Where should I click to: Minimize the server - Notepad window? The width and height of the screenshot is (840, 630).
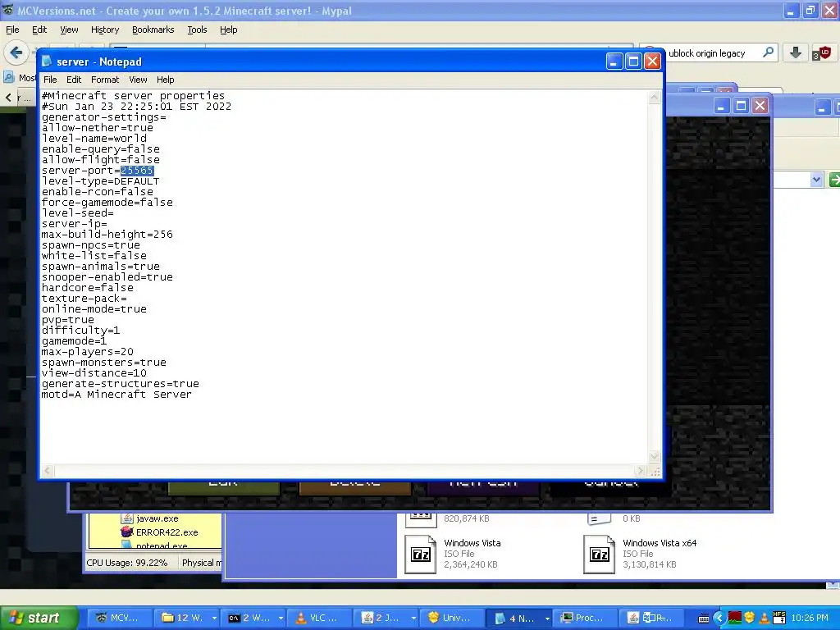pos(614,61)
